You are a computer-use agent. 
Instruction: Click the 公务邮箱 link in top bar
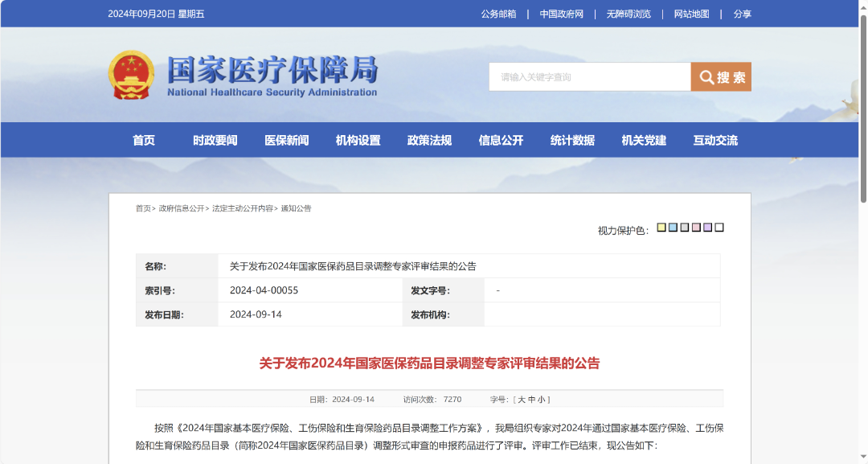498,14
